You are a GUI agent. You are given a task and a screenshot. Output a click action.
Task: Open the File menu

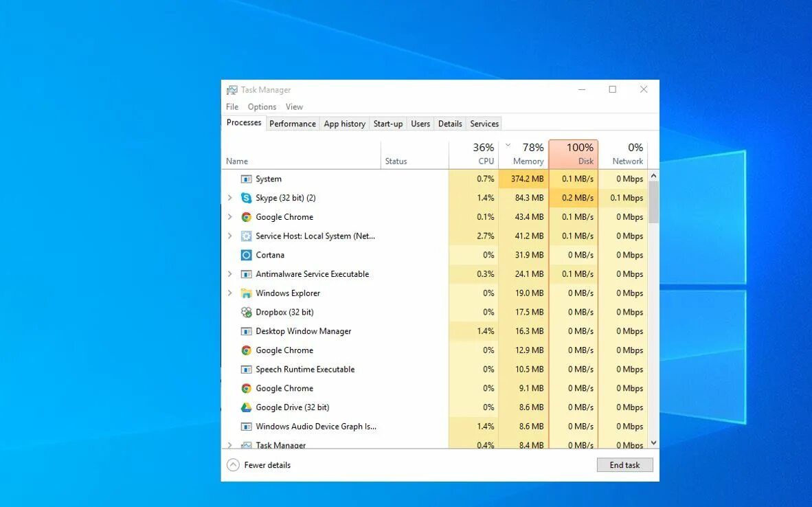pos(232,106)
